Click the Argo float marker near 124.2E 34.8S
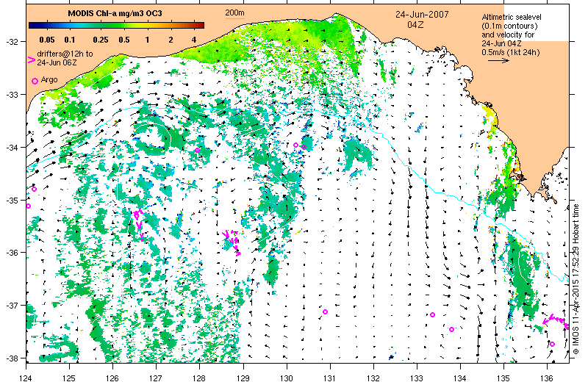The width and height of the screenshot is (588, 382). (x=34, y=190)
